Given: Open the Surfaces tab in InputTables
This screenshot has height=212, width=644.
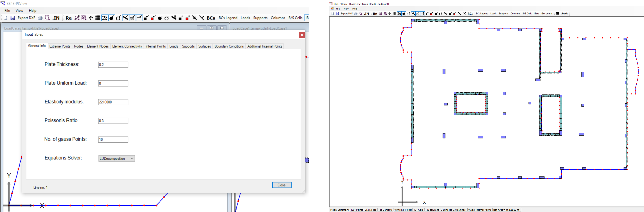Looking at the screenshot, I should 204,46.
